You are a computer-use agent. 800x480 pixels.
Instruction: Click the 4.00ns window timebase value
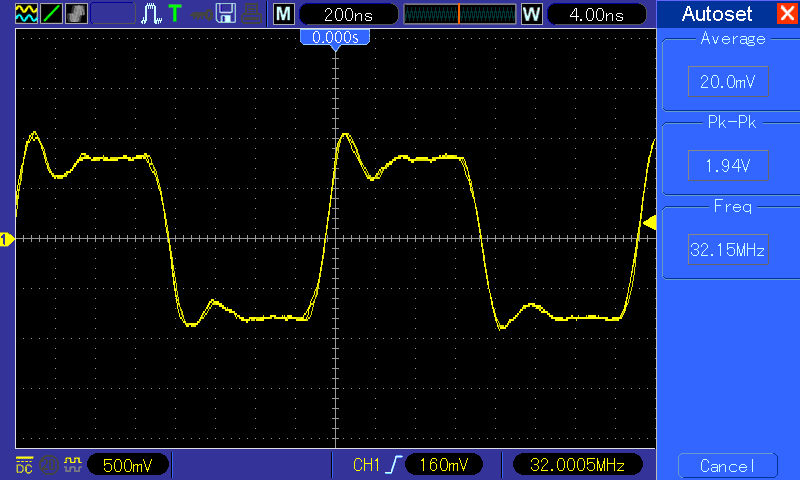pos(596,14)
